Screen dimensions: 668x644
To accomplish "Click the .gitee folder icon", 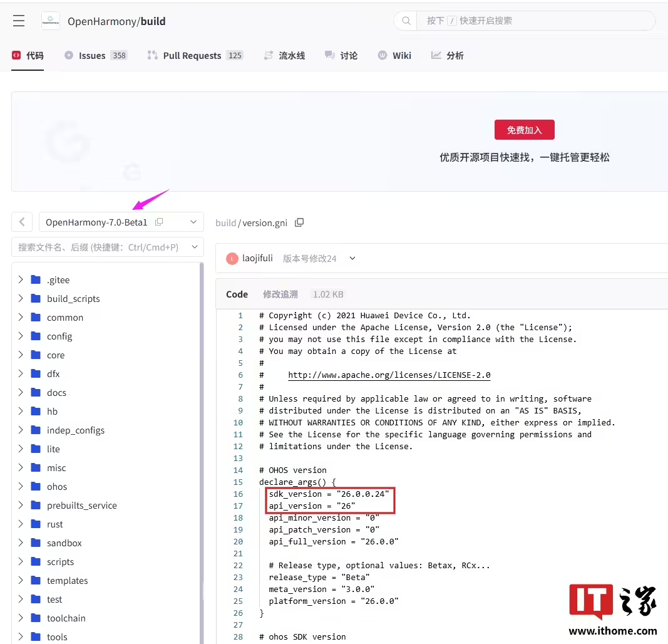I will click(x=36, y=280).
